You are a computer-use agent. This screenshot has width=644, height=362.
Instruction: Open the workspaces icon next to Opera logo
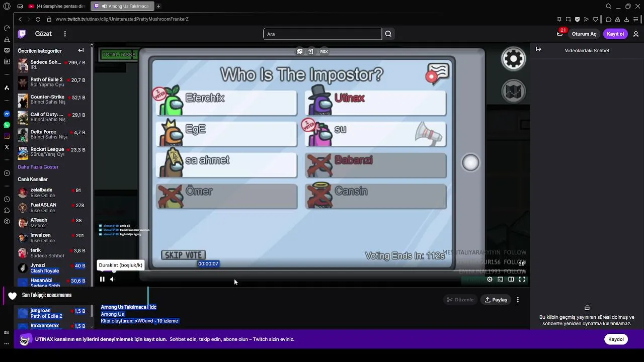[x=20, y=6]
